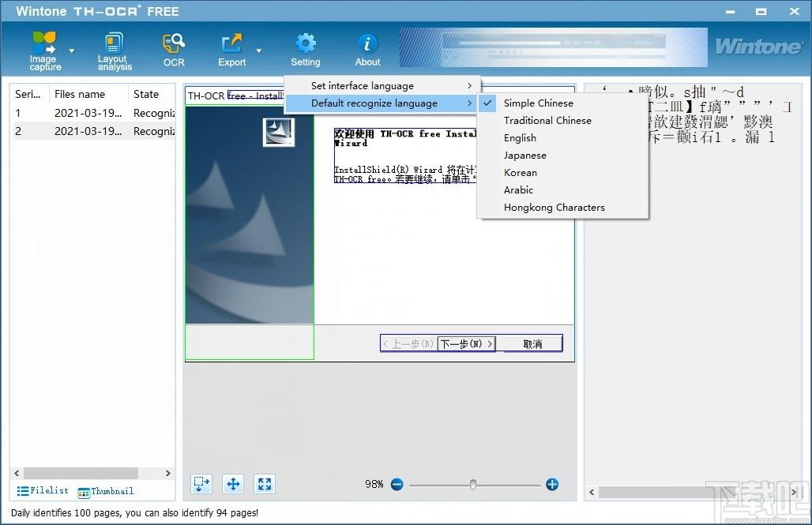Choose Arabic as recognize language
This screenshot has height=525, width=812.
[562, 190]
